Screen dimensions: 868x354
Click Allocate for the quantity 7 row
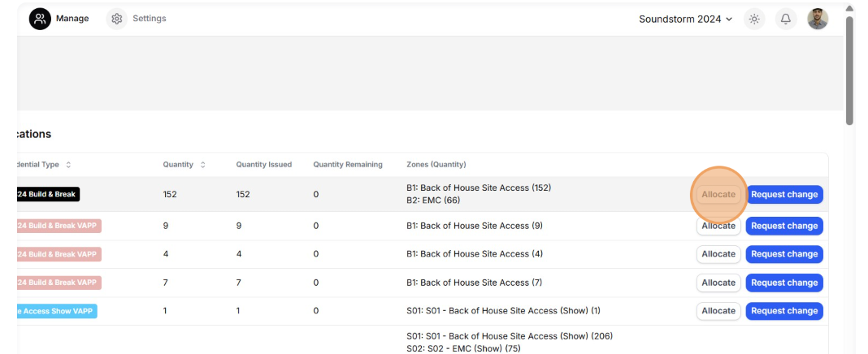point(718,283)
